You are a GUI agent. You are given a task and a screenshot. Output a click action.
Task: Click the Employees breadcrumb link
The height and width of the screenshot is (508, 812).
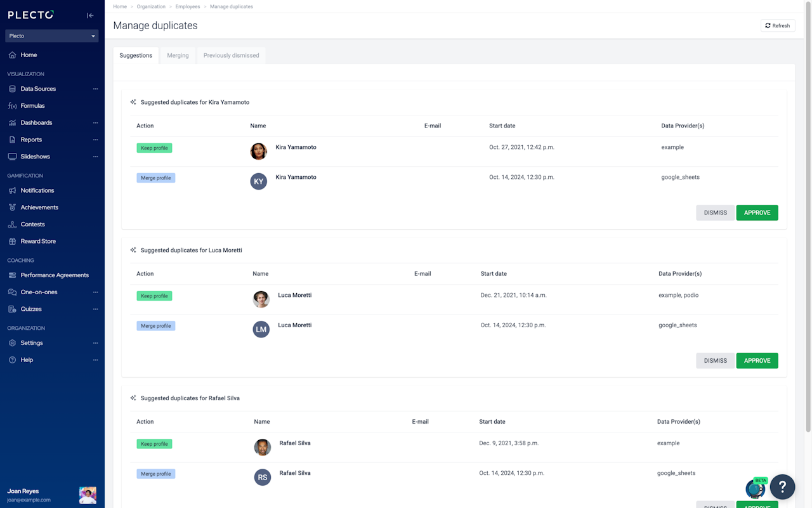coord(187,6)
